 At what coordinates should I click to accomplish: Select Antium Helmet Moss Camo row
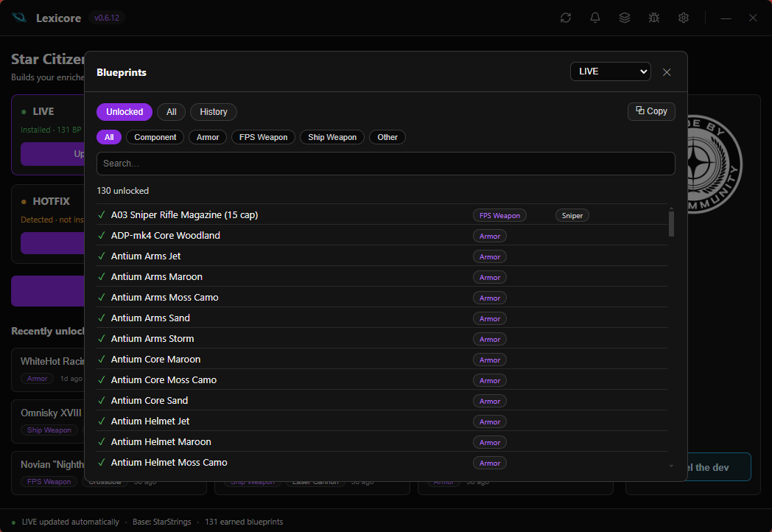point(382,463)
